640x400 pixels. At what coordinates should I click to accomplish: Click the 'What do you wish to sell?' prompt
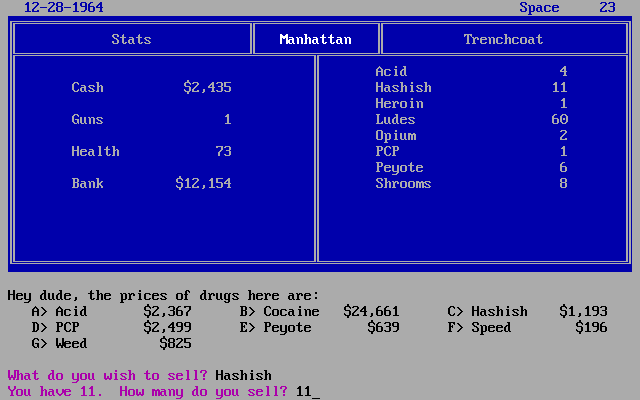point(107,375)
